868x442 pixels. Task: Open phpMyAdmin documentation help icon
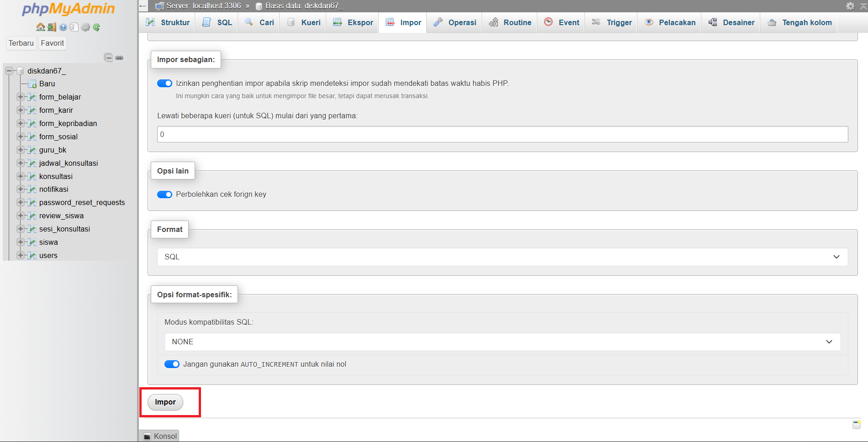(63, 27)
